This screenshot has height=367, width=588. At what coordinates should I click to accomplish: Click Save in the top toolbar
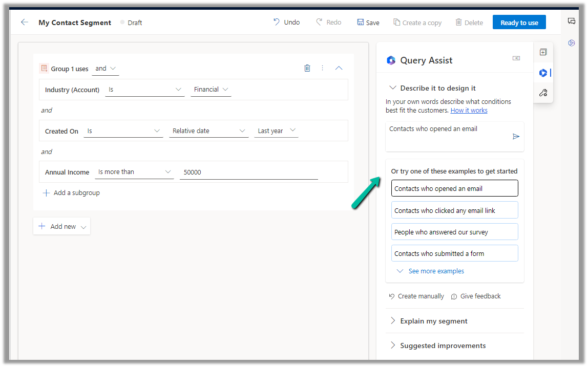(368, 23)
